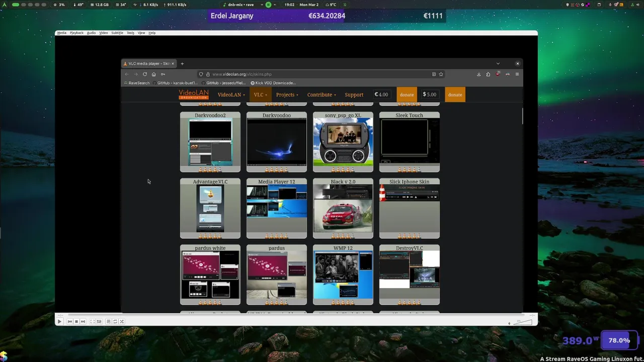This screenshot has height=362, width=644.
Task: Expand the browser list all tabs chevron
Action: click(498, 63)
